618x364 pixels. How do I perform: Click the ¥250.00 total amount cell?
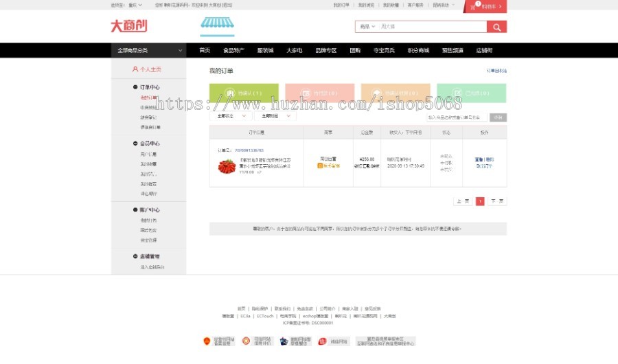[367, 159]
